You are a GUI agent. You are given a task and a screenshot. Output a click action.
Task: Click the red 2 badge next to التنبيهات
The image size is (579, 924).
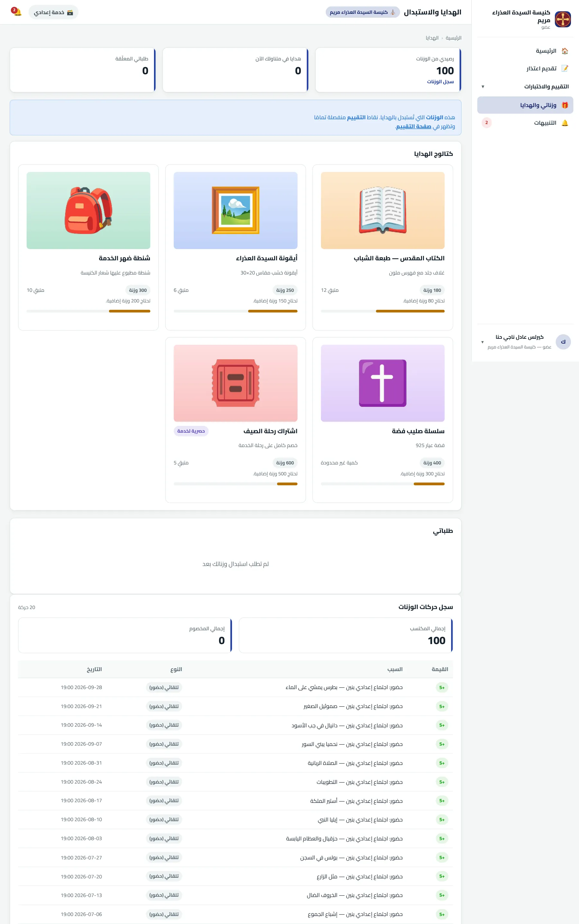[x=487, y=123]
